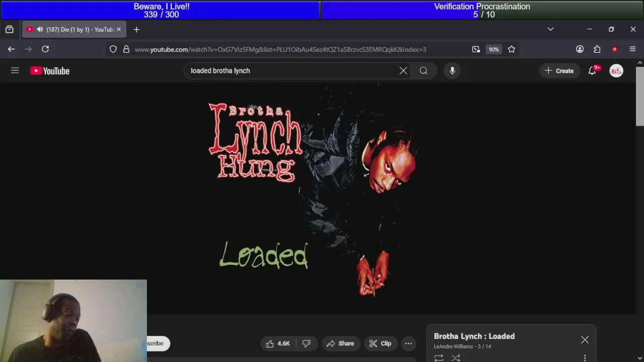Screen dimensions: 644x362
Task: Go to YouTube home via logo
Action: coord(50,71)
